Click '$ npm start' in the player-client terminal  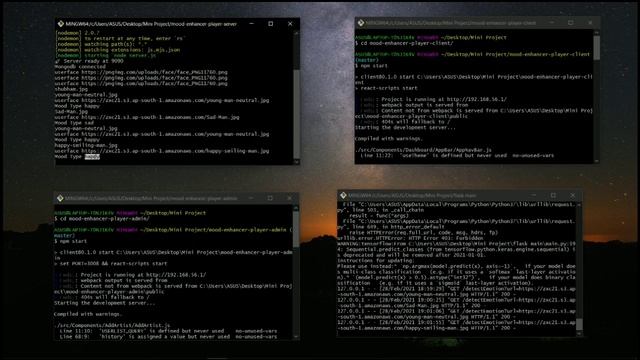click(x=371, y=66)
